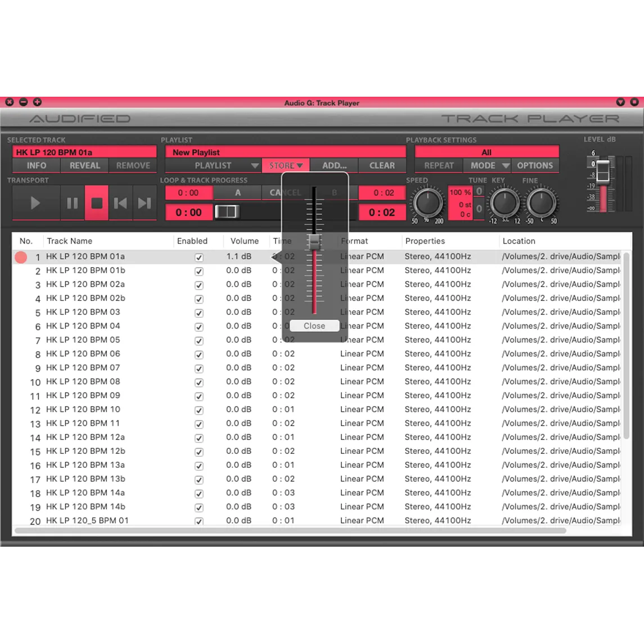Viewport: 644px width, 644px height.
Task: Uncheck Enabled for HK LP 120 BPM 07
Action: pyautogui.click(x=199, y=368)
